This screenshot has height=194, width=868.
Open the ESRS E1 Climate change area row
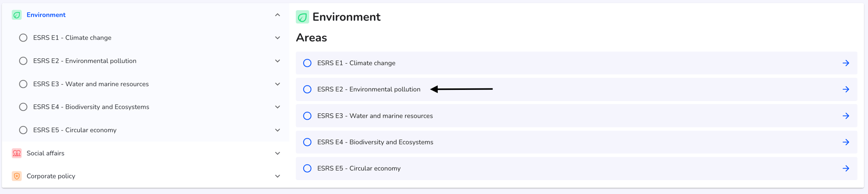point(576,63)
